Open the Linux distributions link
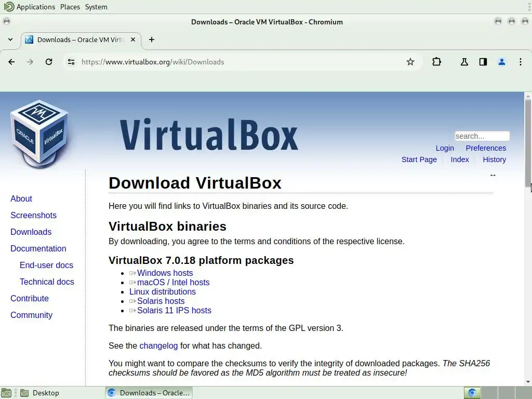 click(162, 292)
